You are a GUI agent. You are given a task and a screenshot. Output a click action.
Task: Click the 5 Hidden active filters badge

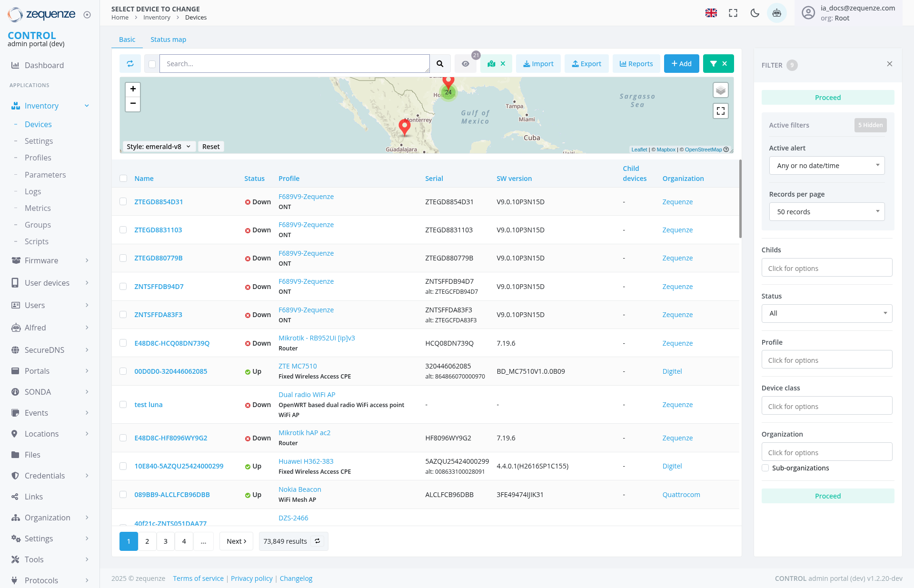[870, 125]
